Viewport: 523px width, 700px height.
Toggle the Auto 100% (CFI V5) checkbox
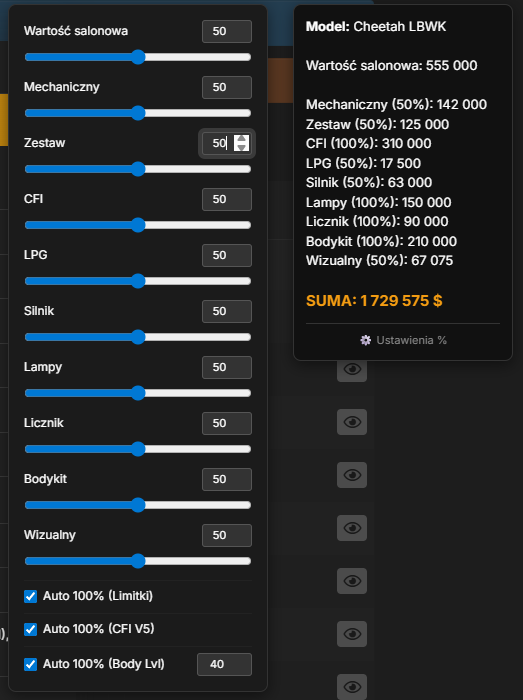(30, 629)
